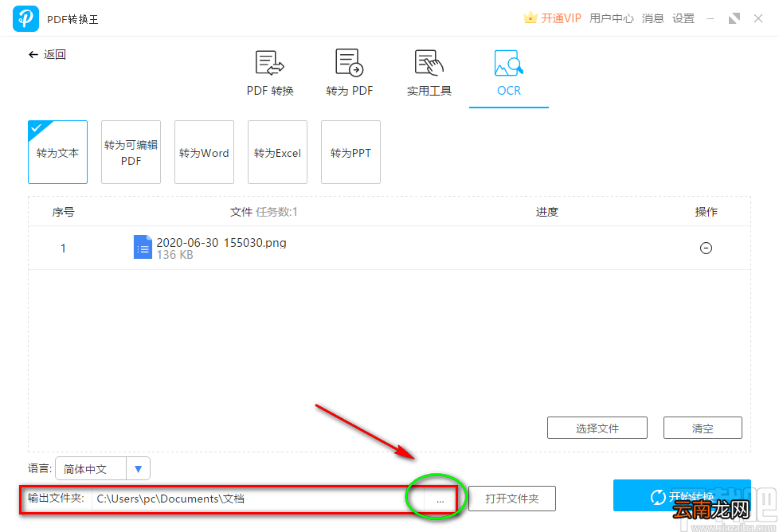Image resolution: width=779 pixels, height=532 pixels.
Task: Click the document icon beside 2020-06-30_155030.png
Action: pos(143,247)
